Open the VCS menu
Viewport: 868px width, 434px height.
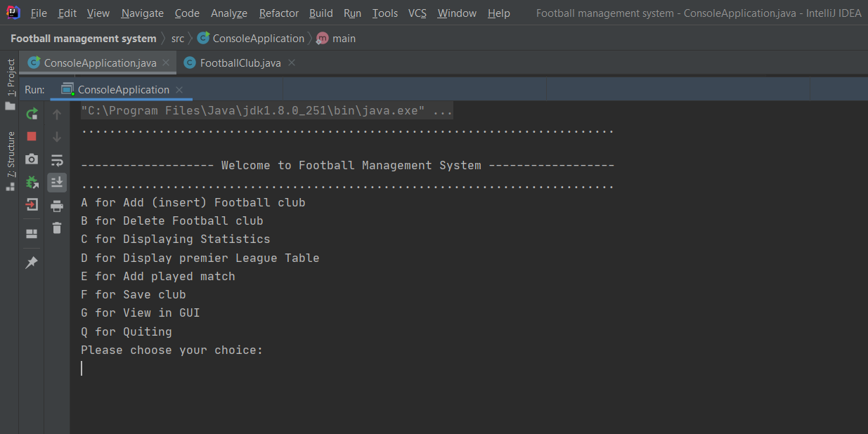(x=417, y=13)
